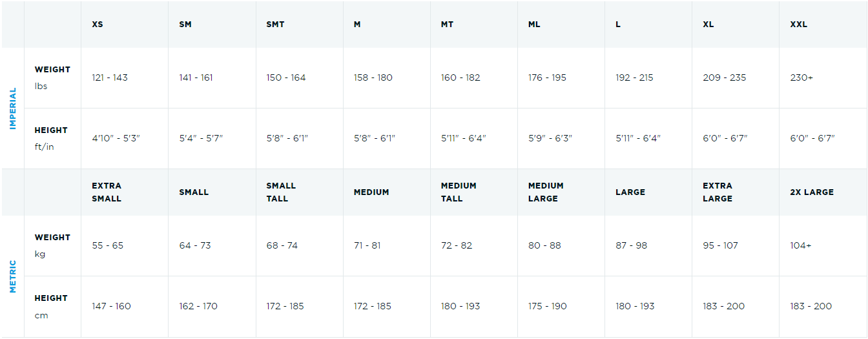Image resolution: width=868 pixels, height=339 pixels.
Task: Click the SMT size column header
Action: click(275, 25)
